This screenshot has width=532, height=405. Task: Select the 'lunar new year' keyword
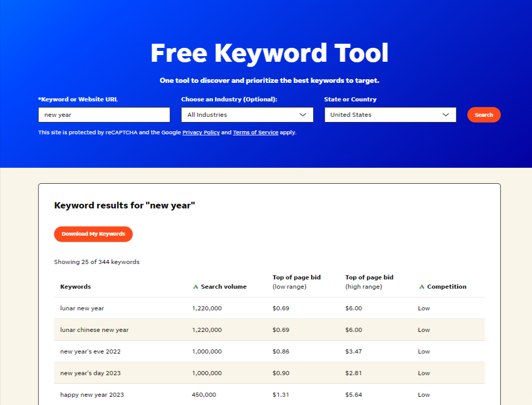coord(82,308)
